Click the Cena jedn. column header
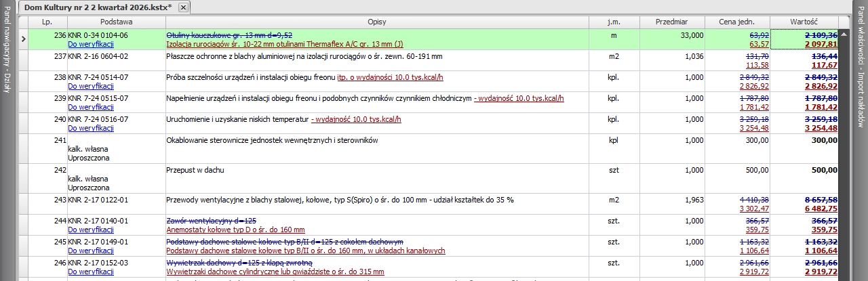Image resolution: width=868 pixels, height=281 pixels. 737,22
